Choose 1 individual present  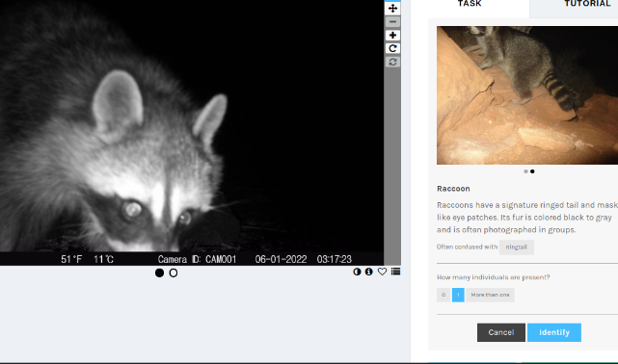pyautogui.click(x=458, y=295)
